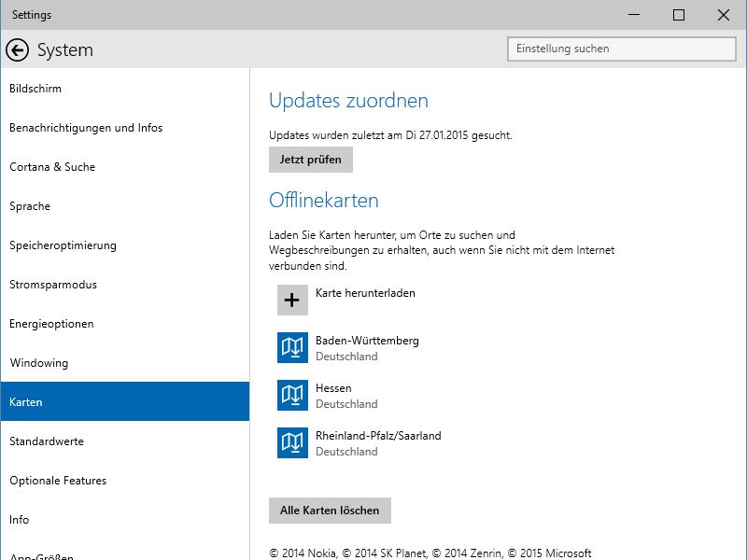The height and width of the screenshot is (560, 747).
Task: Click the Karte herunterladen label
Action: [x=365, y=293]
